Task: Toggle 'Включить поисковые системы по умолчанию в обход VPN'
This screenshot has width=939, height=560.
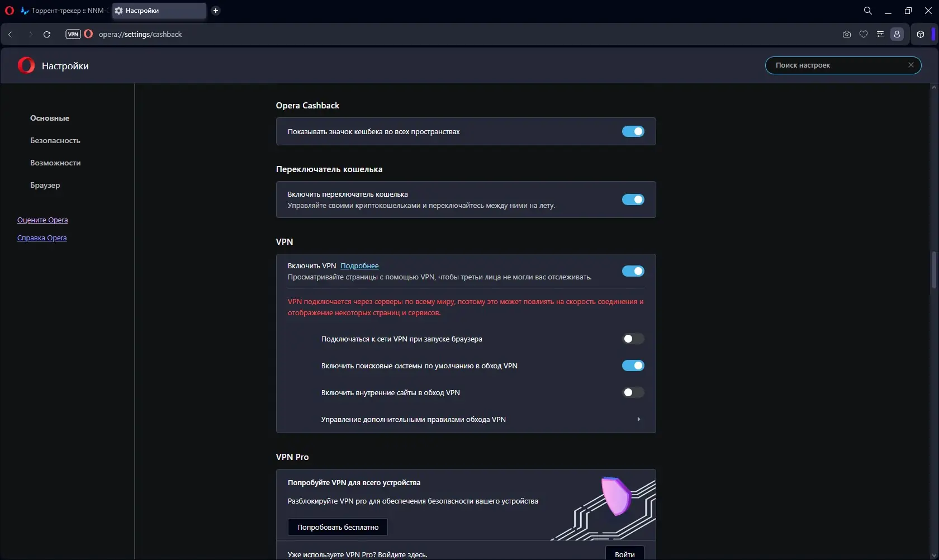Action: pyautogui.click(x=633, y=366)
